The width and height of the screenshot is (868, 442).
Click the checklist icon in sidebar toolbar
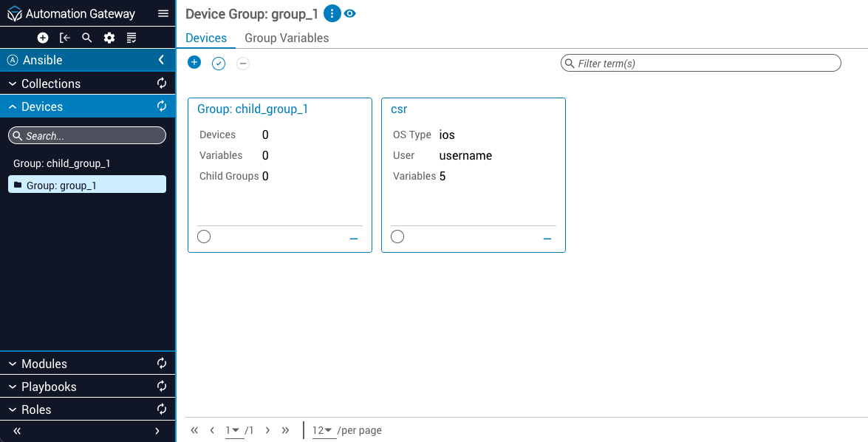[131, 38]
